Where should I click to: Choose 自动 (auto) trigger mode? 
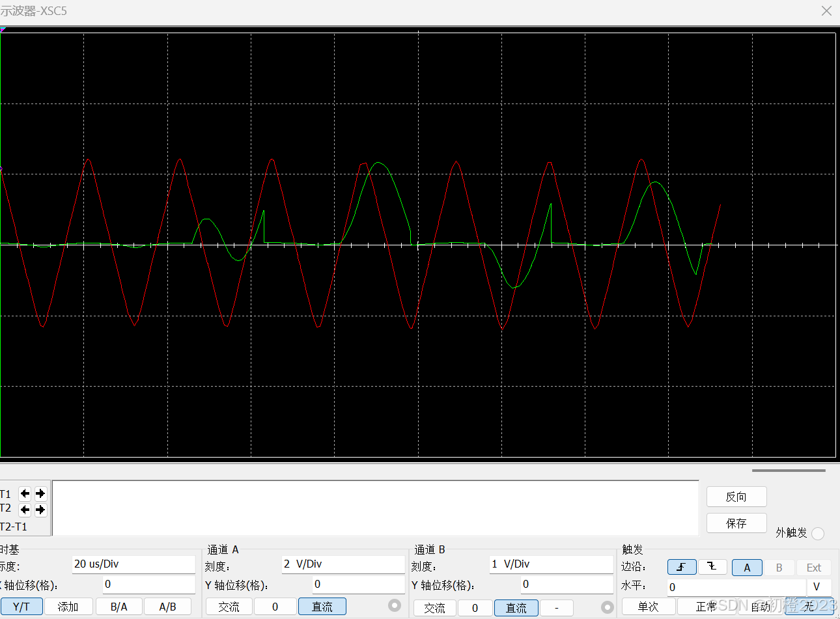click(761, 607)
